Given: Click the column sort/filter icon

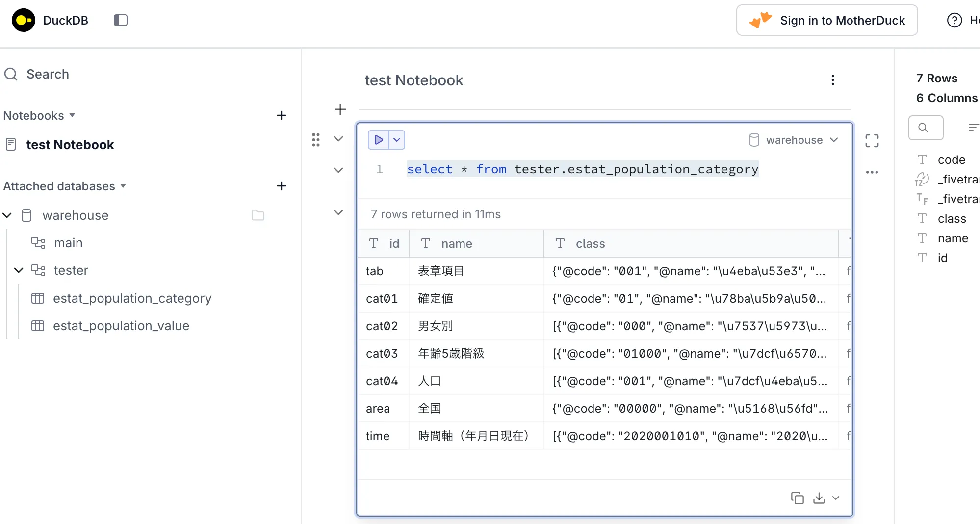Looking at the screenshot, I should point(974,128).
